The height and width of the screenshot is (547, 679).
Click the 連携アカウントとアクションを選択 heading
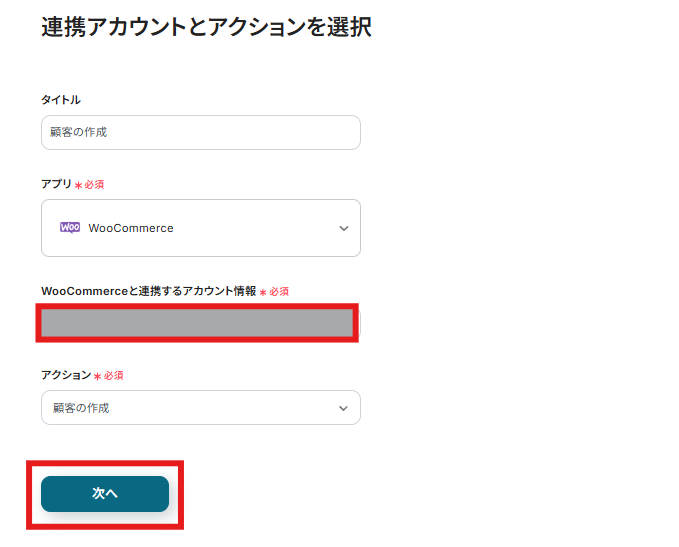[206, 27]
